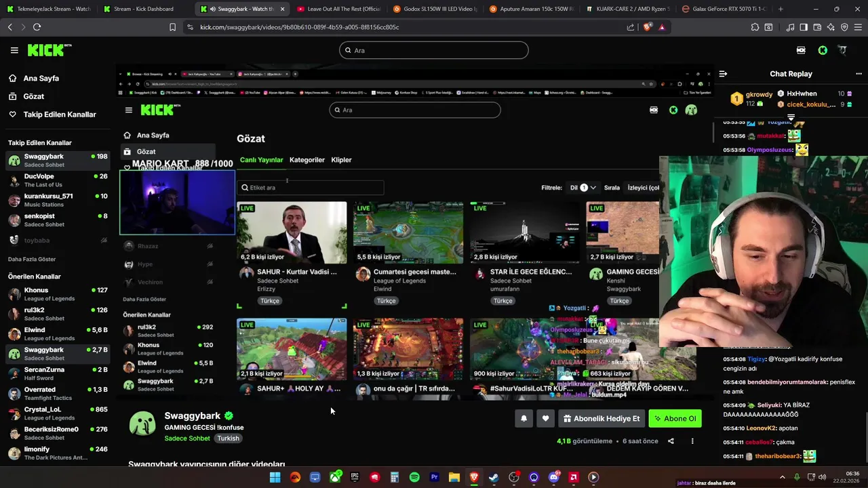868x488 pixels.
Task: Open Spotify from the taskbar
Action: 414,477
